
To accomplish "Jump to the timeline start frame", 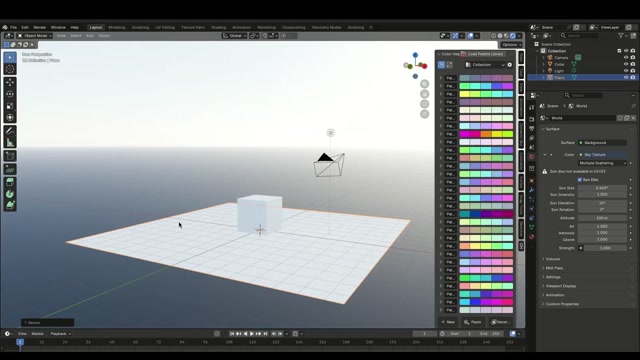I will [x=232, y=334].
